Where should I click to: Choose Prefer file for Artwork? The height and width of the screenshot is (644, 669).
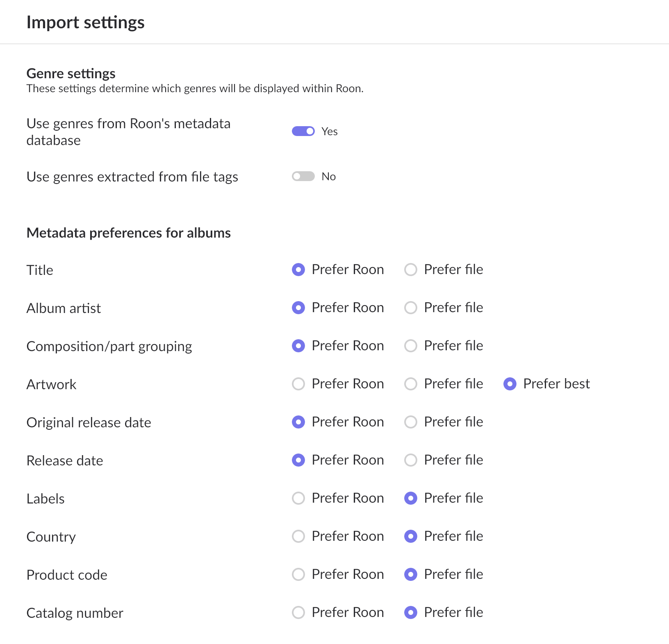[411, 384]
